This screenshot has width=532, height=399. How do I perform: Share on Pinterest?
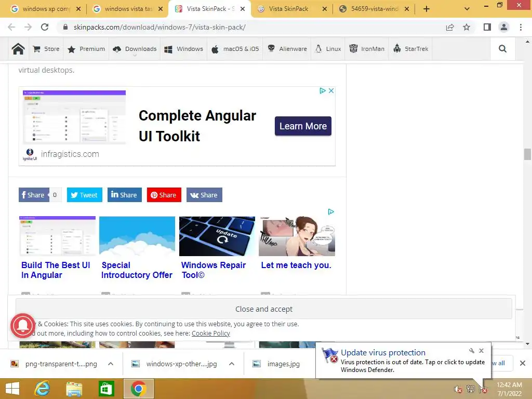click(x=164, y=195)
